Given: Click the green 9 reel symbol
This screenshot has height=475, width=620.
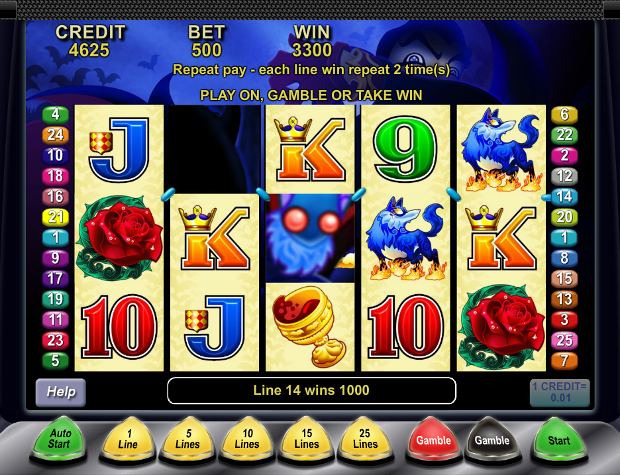Looking at the screenshot, I should [x=405, y=149].
